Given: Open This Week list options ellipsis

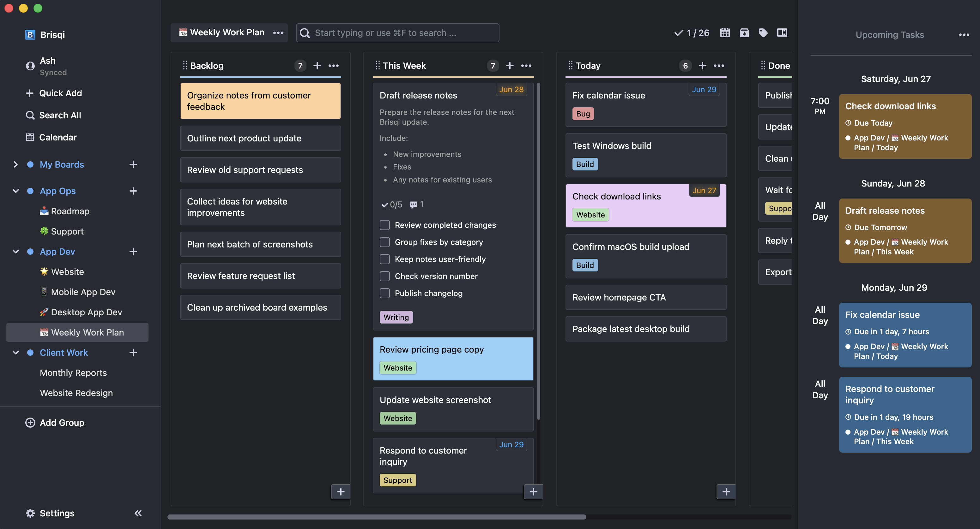Looking at the screenshot, I should (526, 66).
